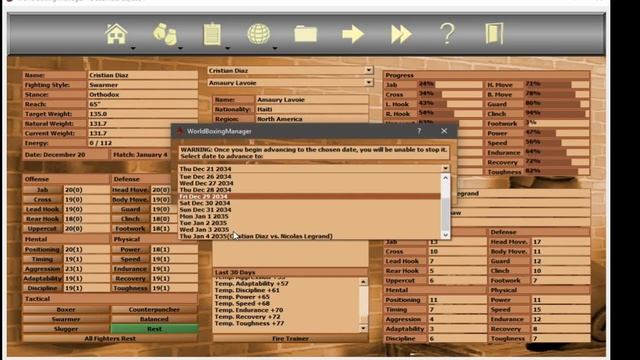Select Fri Dec 29 2034 date
The width and height of the screenshot is (640, 360).
(309, 196)
